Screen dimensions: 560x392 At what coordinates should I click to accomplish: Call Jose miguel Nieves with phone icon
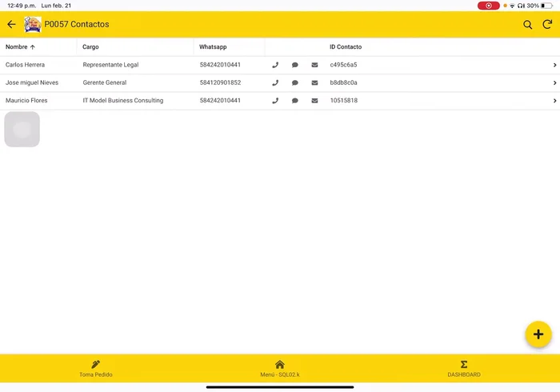tap(275, 82)
